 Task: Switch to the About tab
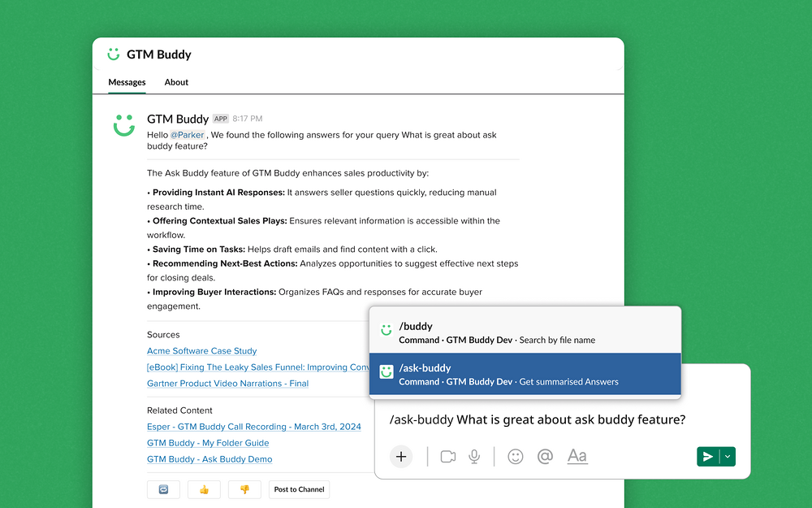pyautogui.click(x=176, y=82)
